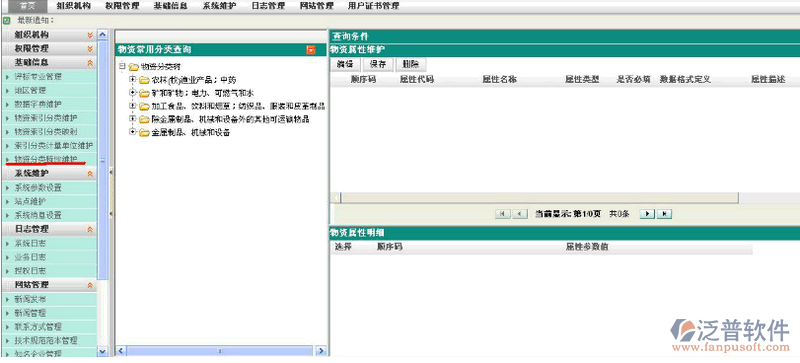Expand the 农林牧渔业产品 tree node
This screenshot has width=800, height=363.
[x=133, y=80]
